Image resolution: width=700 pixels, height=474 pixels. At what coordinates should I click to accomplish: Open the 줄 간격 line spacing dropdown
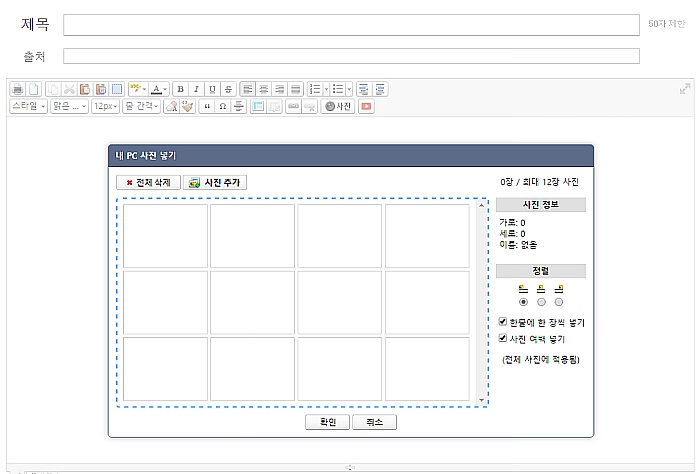141,106
